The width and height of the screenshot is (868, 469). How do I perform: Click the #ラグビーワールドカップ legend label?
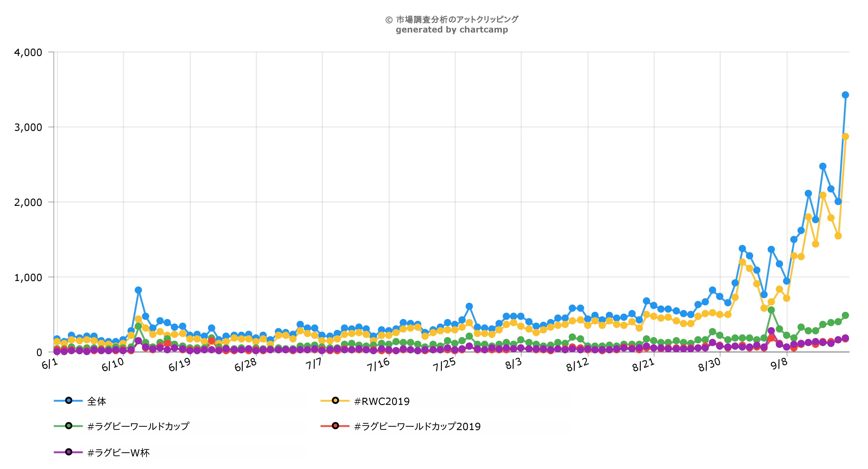(138, 426)
